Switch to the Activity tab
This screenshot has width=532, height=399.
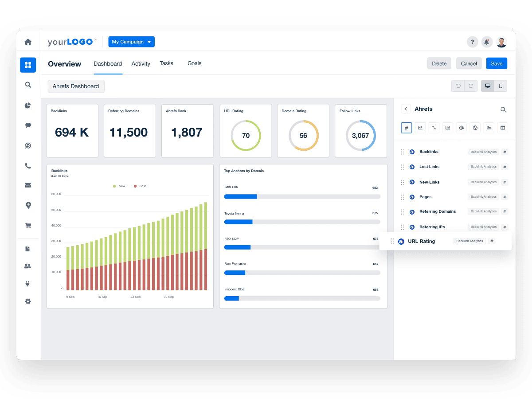click(141, 64)
